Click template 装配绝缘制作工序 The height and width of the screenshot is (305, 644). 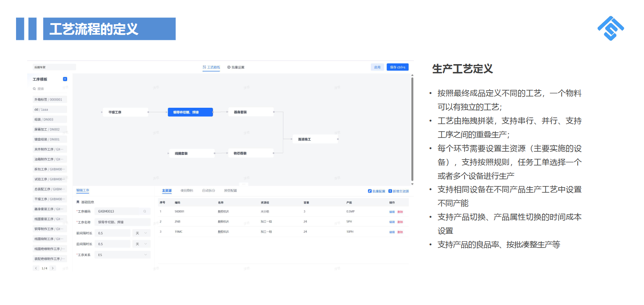pyautogui.click(x=50, y=259)
